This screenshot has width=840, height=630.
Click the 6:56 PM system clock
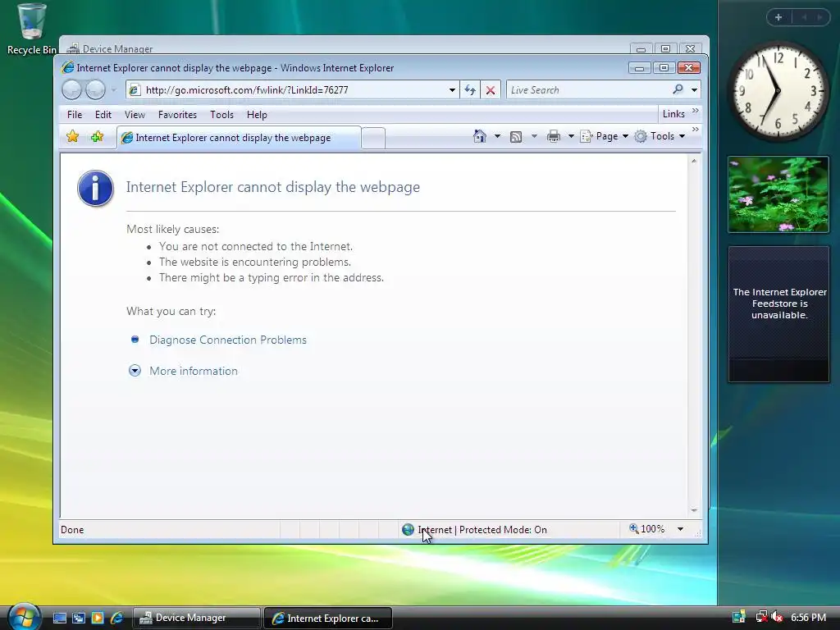point(808,618)
